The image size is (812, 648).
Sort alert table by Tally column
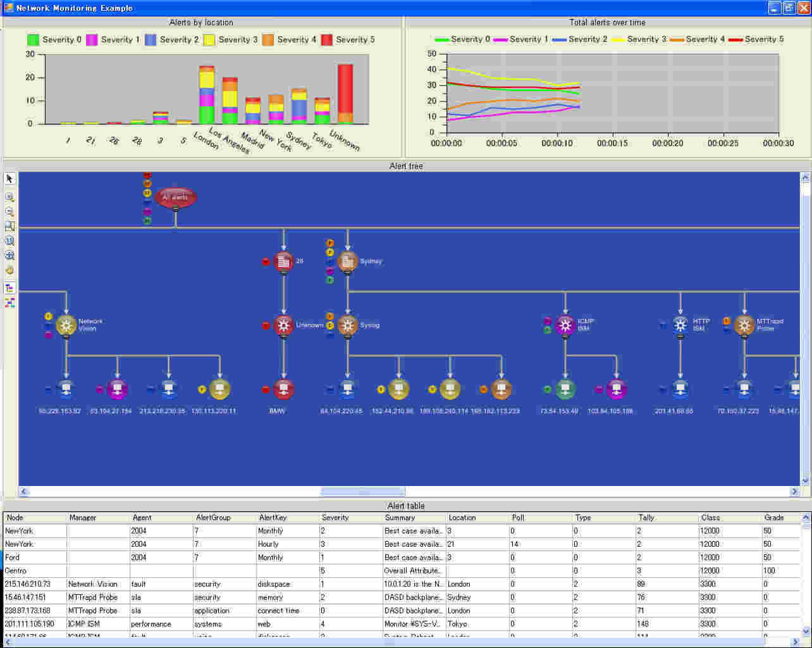pyautogui.click(x=667, y=518)
